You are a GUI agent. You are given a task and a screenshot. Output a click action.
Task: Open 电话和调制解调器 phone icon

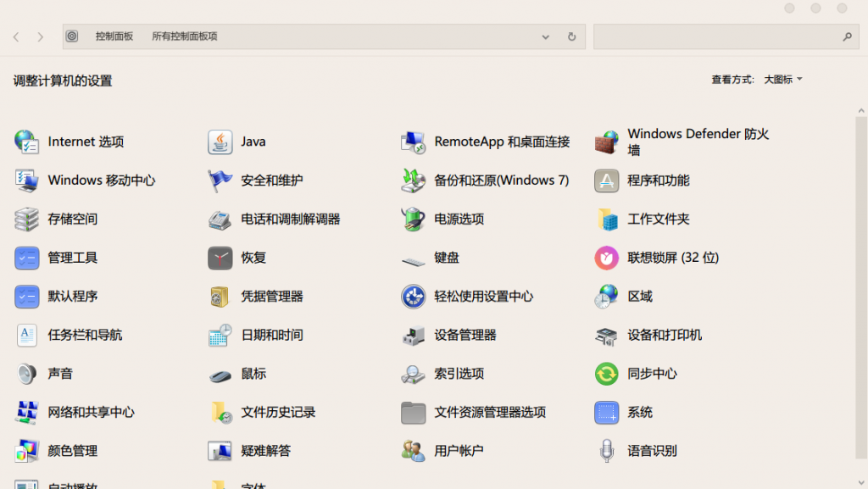[x=220, y=219]
